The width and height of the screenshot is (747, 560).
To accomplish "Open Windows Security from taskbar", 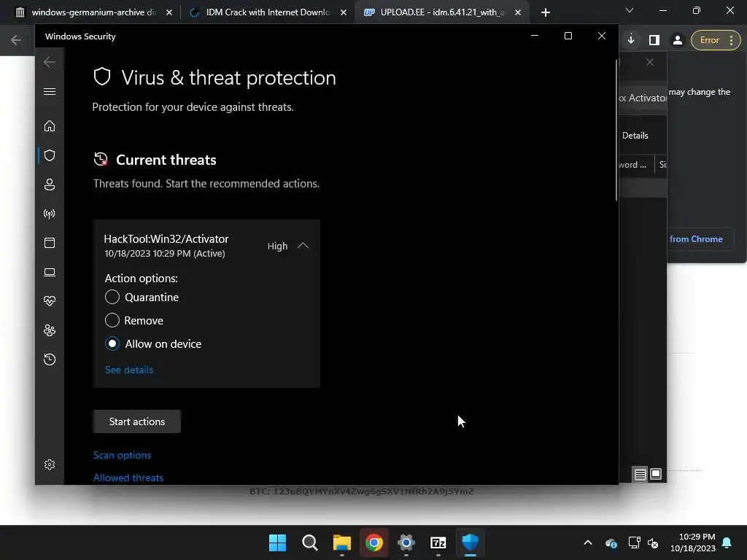I will click(x=471, y=542).
